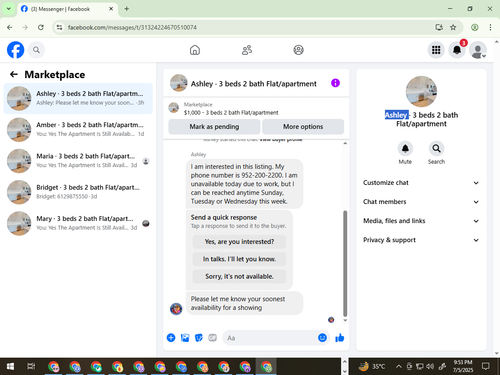Go back using the Marketplace back arrow
Viewport: 500px width, 375px height.
[x=14, y=74]
